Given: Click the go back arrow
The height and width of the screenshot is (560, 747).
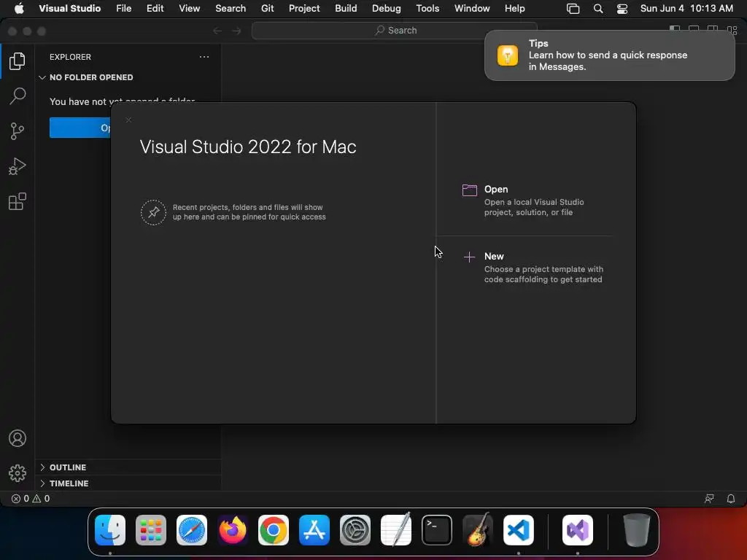Looking at the screenshot, I should tap(217, 31).
